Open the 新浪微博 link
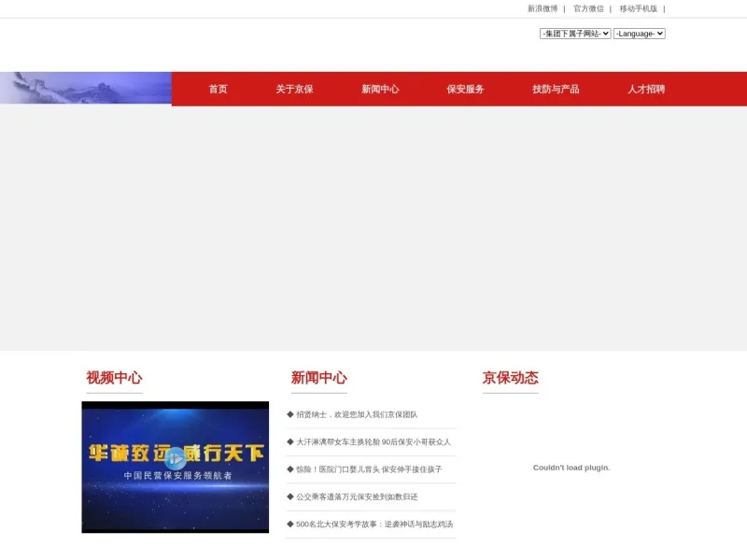The height and width of the screenshot is (560, 747). click(x=543, y=8)
